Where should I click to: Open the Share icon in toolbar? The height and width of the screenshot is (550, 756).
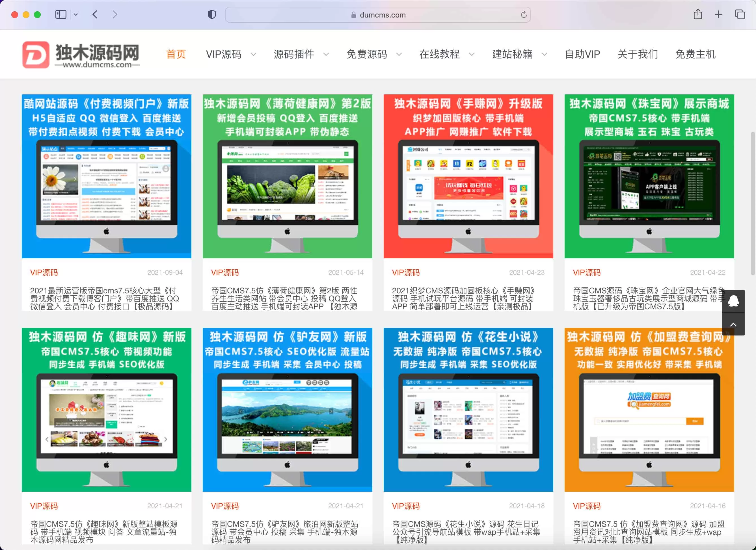(698, 14)
